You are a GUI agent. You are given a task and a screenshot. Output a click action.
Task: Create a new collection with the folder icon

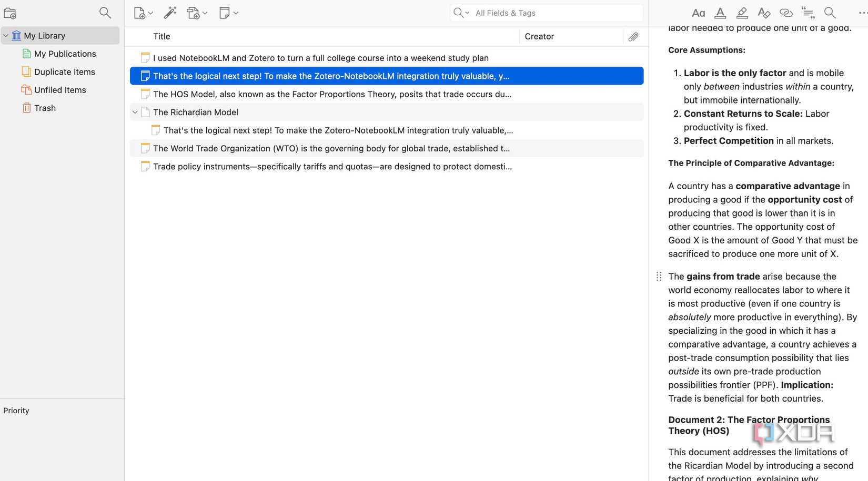pos(10,13)
